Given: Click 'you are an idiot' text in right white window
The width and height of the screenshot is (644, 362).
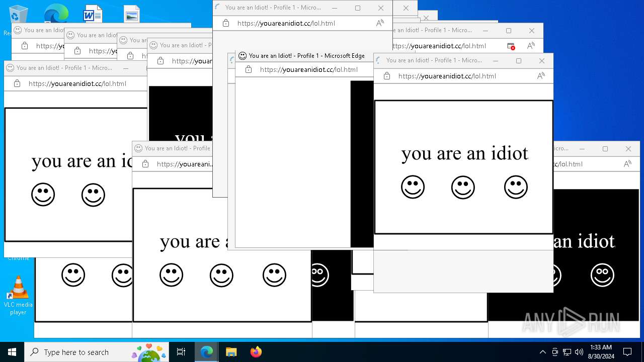Looking at the screenshot, I should point(465,153).
